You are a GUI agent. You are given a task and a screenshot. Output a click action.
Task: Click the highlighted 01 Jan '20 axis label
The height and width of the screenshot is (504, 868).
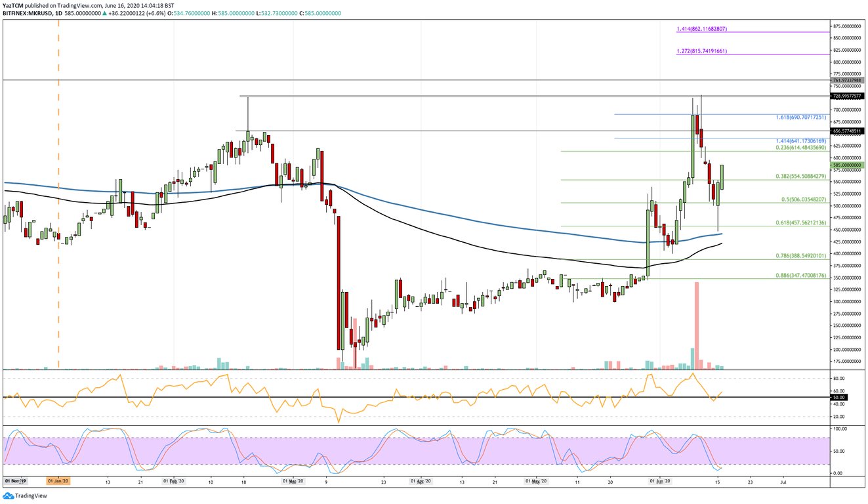pyautogui.click(x=58, y=480)
